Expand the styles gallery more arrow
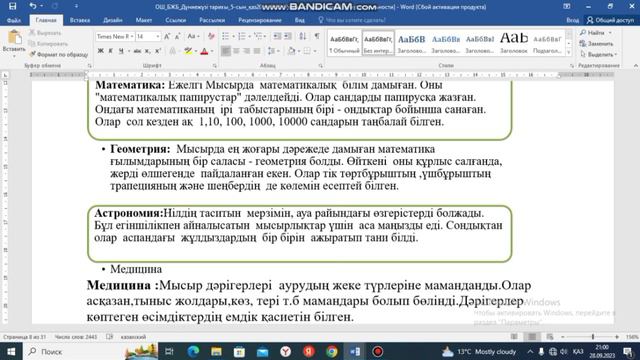Viewport: 640px width, 360px height. click(569, 53)
